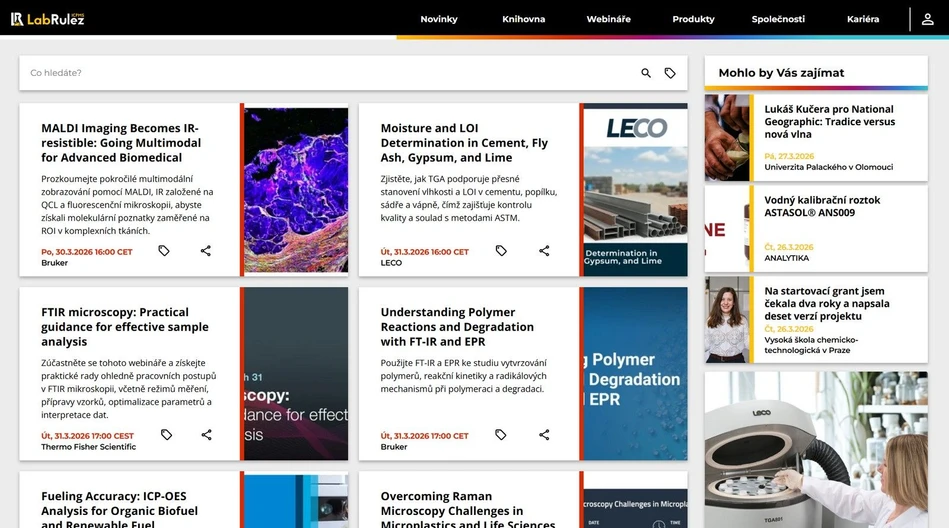
Task: Click the LECO instrument advertisement banner
Action: pyautogui.click(x=816, y=450)
